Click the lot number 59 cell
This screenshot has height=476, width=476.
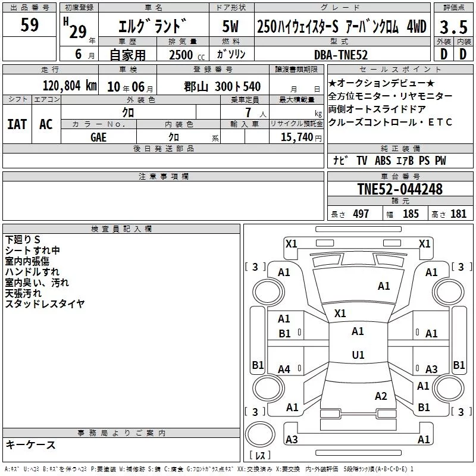click(29, 24)
